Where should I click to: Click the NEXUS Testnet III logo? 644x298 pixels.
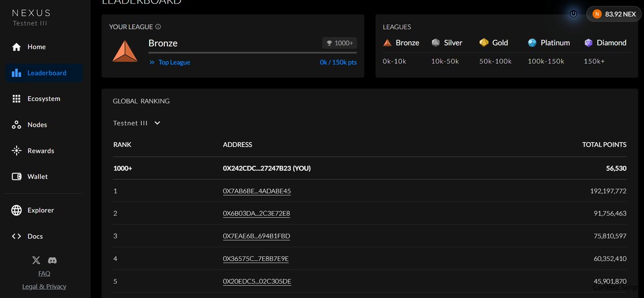(x=31, y=17)
